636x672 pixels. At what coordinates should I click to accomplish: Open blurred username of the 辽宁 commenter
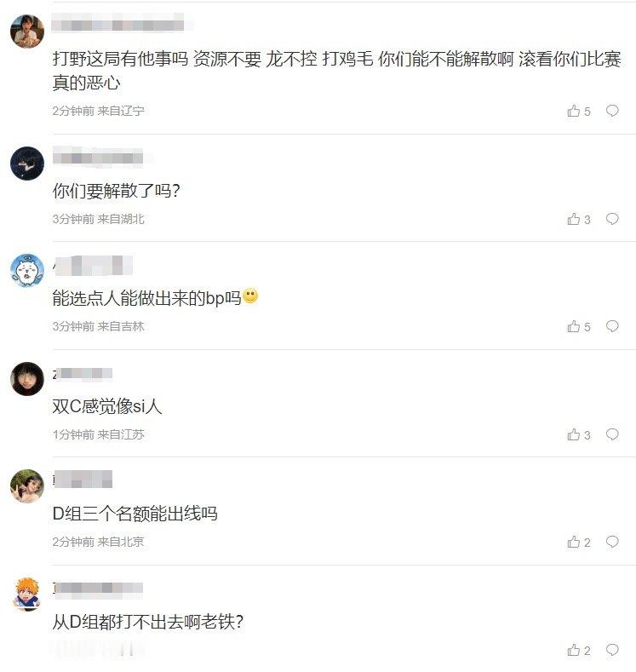118,22
